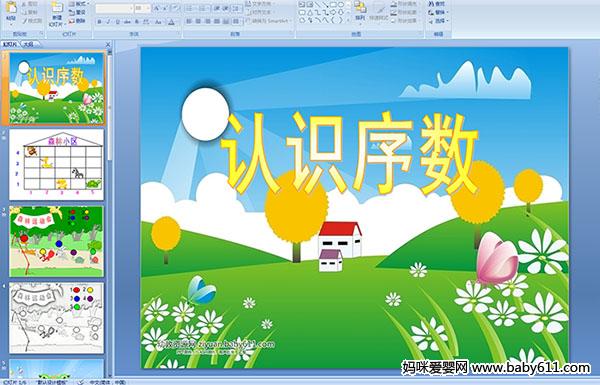The height and width of the screenshot is (385, 600).
Task: Toggle Italic formatting in the font group
Action: pyautogui.click(x=109, y=22)
